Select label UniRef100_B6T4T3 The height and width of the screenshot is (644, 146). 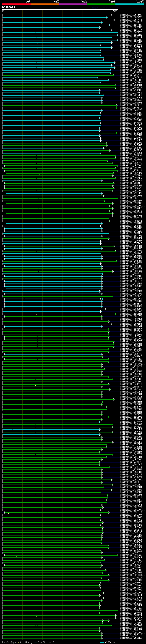[131, 105]
